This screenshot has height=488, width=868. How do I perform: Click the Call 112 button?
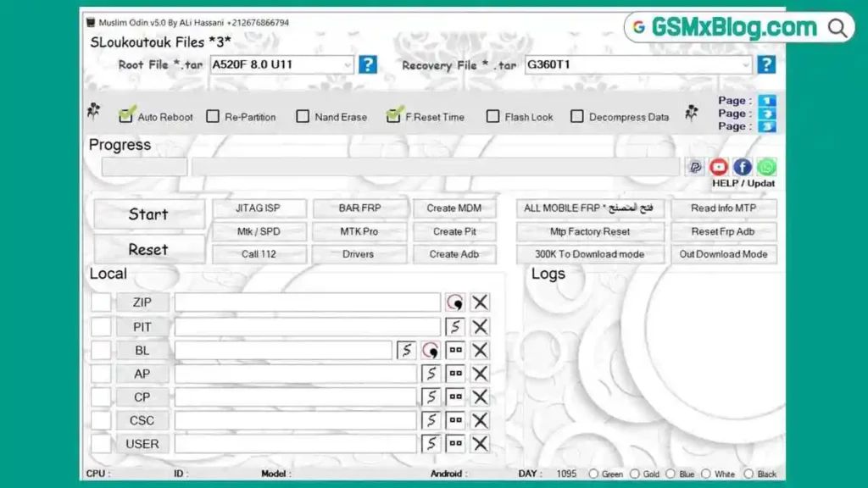coord(259,254)
